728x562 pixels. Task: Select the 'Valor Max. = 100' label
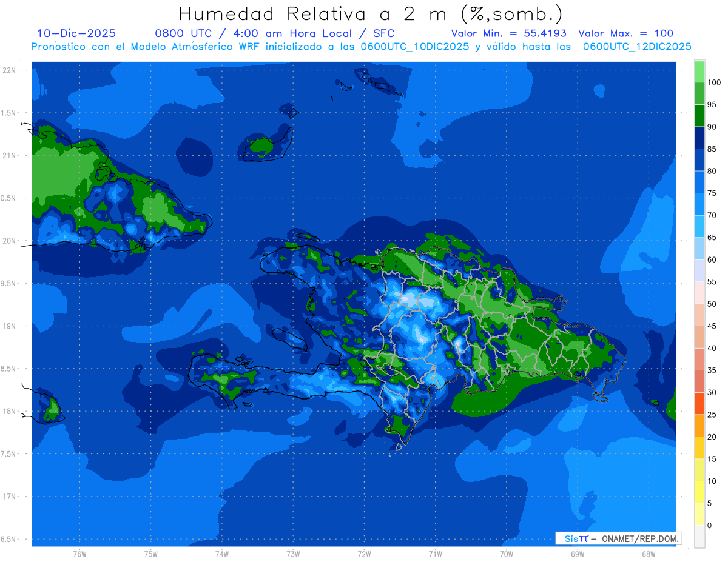point(626,33)
